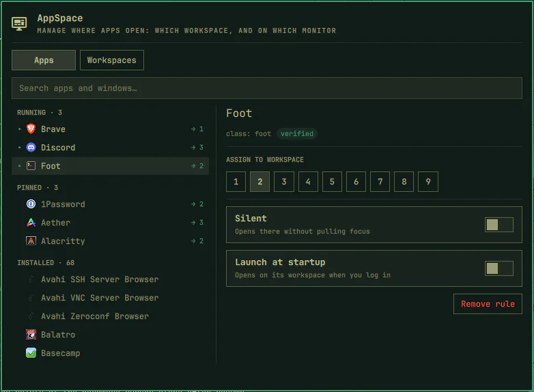Click the PINNED · 3 section header
Image resolution: width=534 pixels, height=392 pixels.
pyautogui.click(x=38, y=188)
